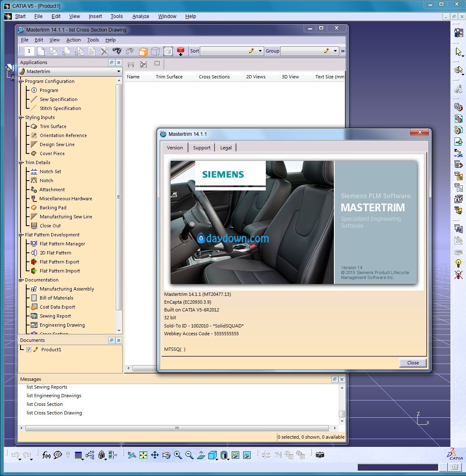Click the shading cylinder view mode icon
The height and width of the screenshot is (476, 466).
224,455
